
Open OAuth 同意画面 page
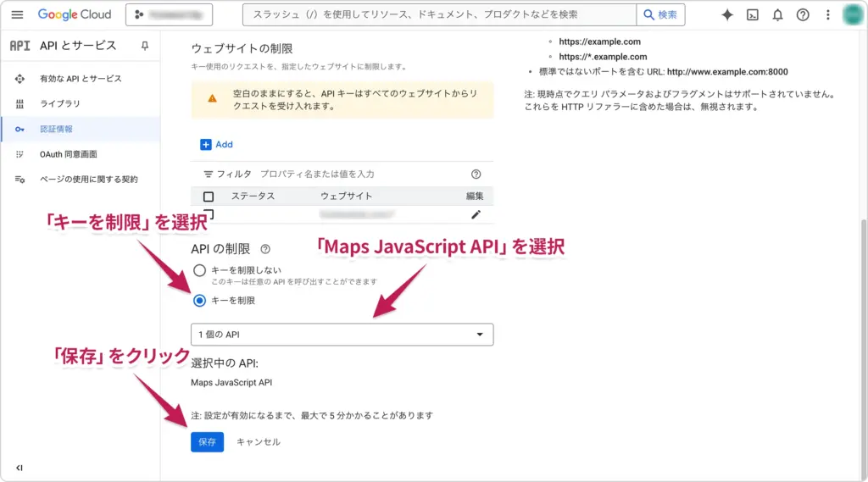click(x=81, y=154)
